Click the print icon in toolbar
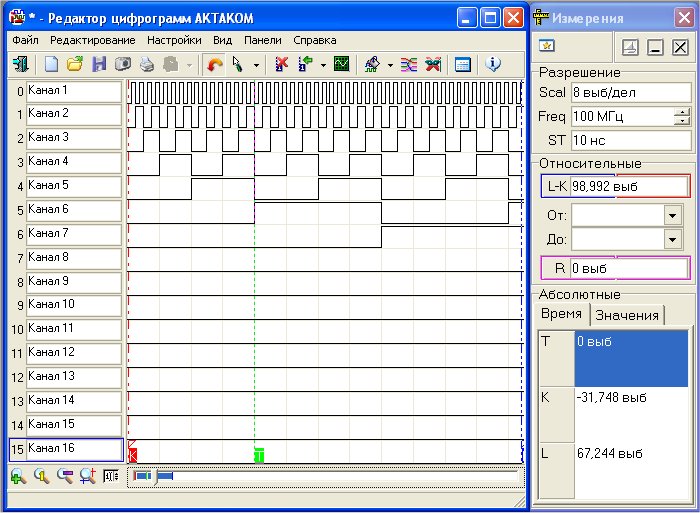Screen dimensions: 700x513 [147, 64]
